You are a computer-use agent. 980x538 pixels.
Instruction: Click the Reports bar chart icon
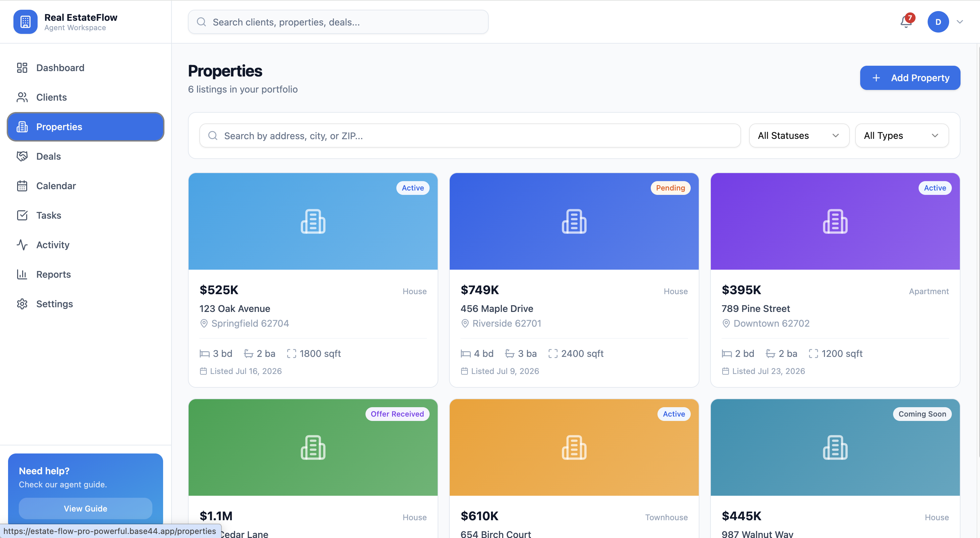pyautogui.click(x=22, y=274)
